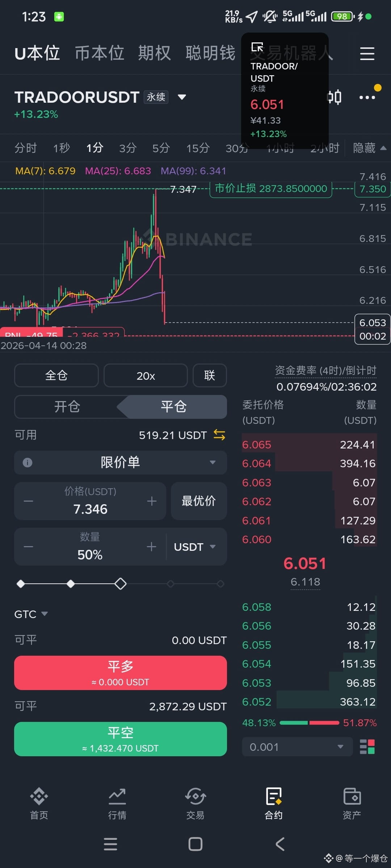Switch to 开仓 open position mode
The image size is (391, 868).
point(67,407)
